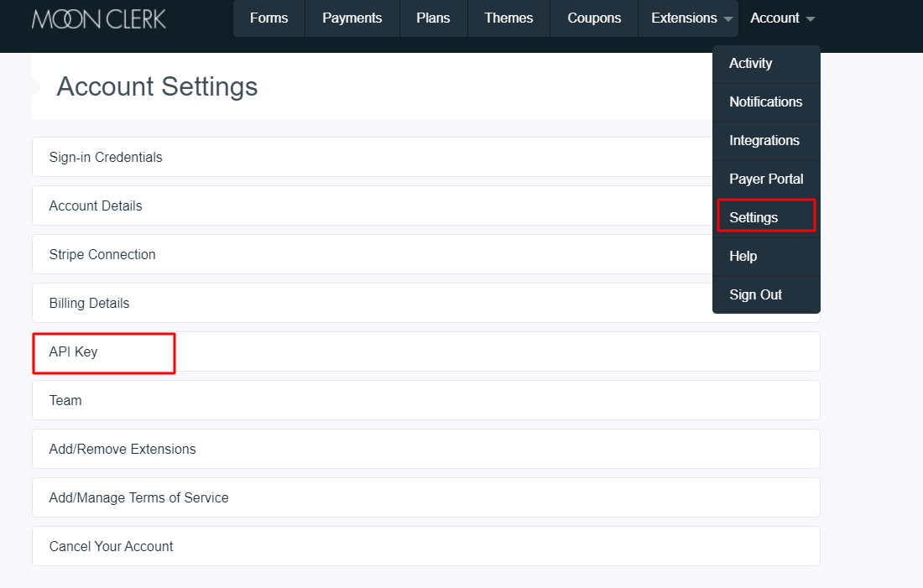Choose Integrations in the Account menu
The image size is (923, 588).
[766, 141]
